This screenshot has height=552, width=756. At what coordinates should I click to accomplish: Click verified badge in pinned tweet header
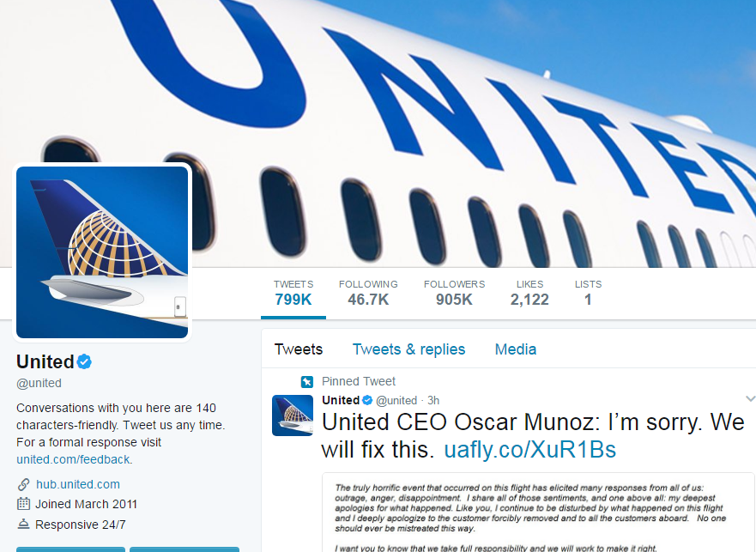(367, 400)
